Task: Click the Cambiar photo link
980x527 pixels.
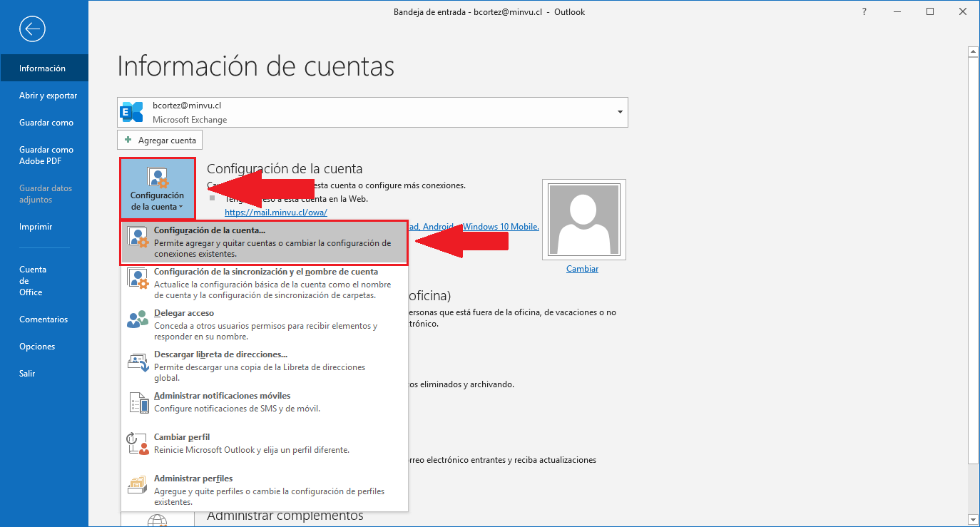Action: [582, 269]
